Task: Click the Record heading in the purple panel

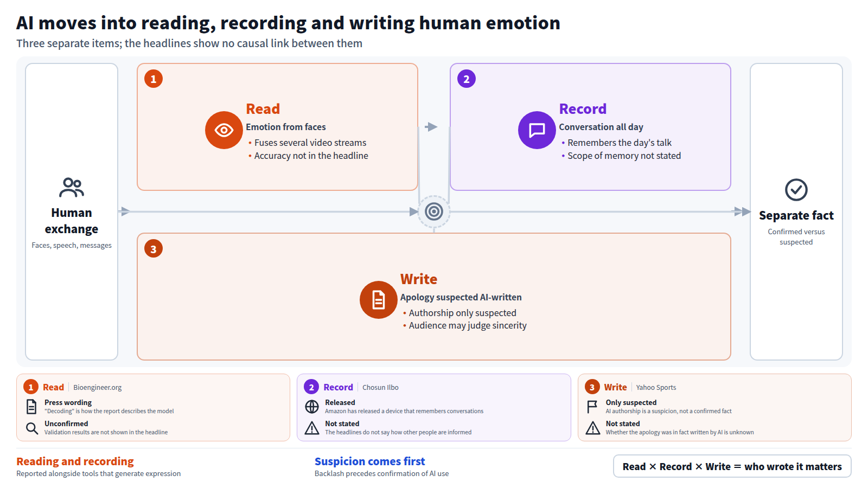Action: click(x=583, y=109)
